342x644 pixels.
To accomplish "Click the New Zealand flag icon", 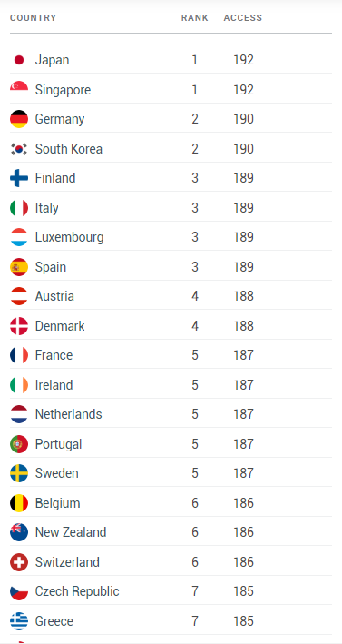I will click(19, 532).
